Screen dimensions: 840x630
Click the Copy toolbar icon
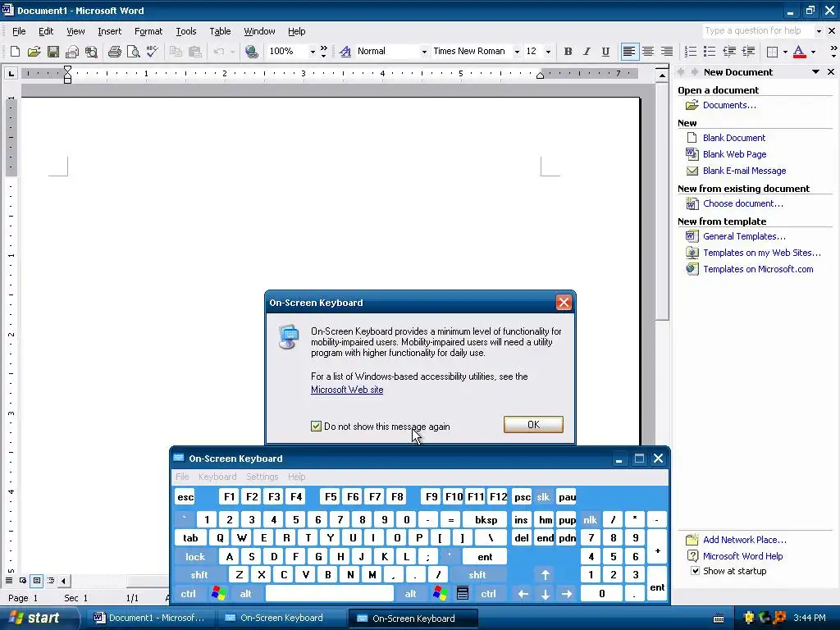[x=176, y=52]
